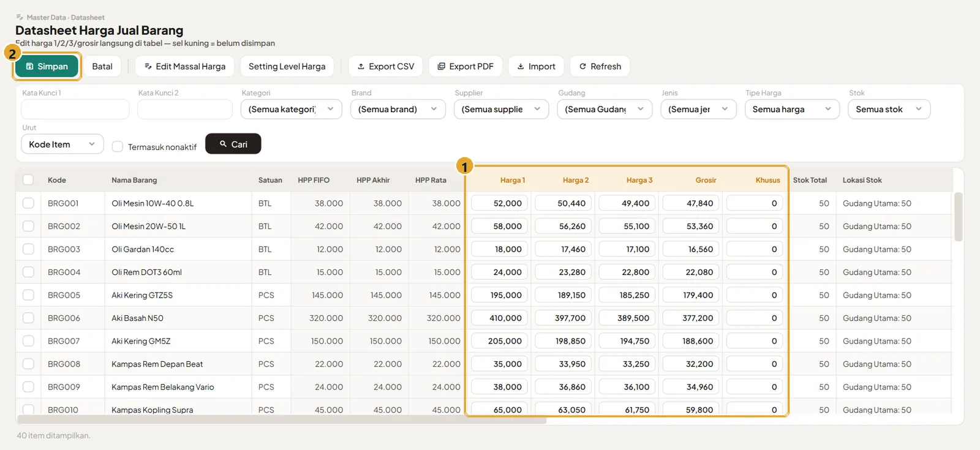
Task: Click Kampas Rem Belakang Vario name
Action: point(163,387)
